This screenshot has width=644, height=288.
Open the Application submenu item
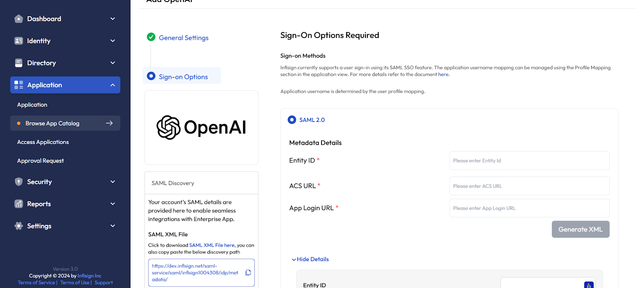(x=32, y=105)
